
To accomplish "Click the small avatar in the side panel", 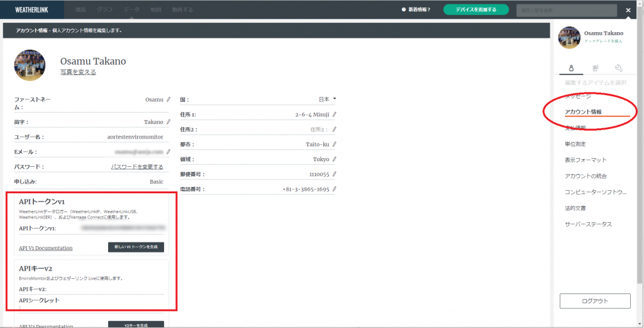I will point(569,37).
